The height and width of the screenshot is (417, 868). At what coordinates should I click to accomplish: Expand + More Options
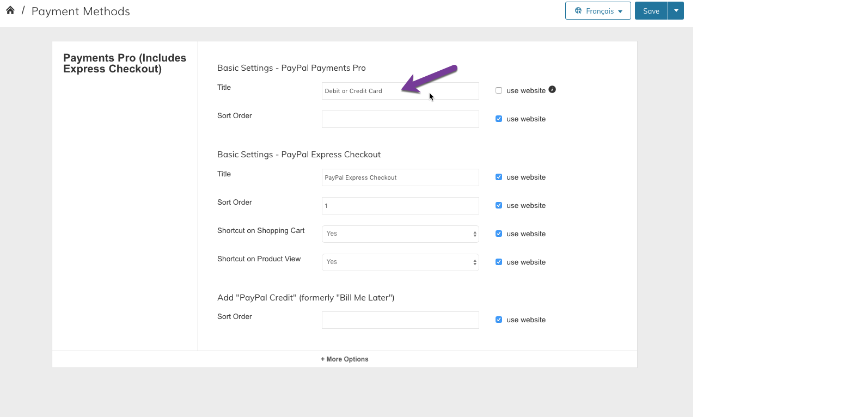click(x=344, y=359)
